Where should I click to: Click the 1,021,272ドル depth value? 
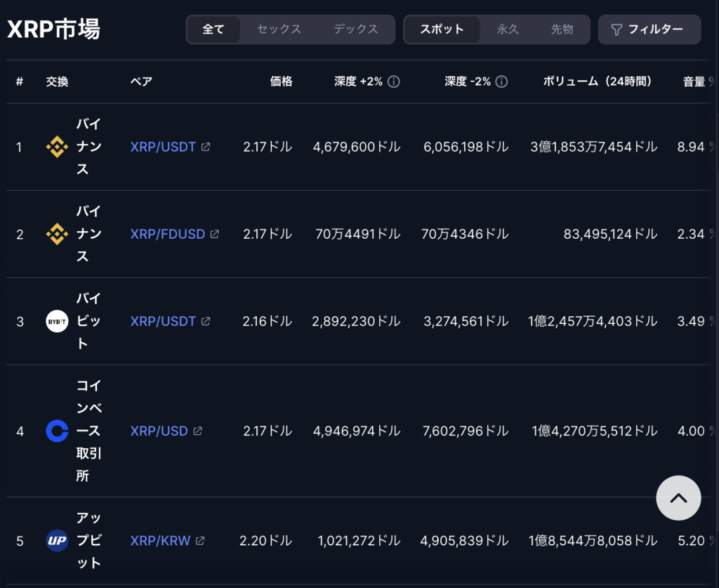click(x=359, y=540)
